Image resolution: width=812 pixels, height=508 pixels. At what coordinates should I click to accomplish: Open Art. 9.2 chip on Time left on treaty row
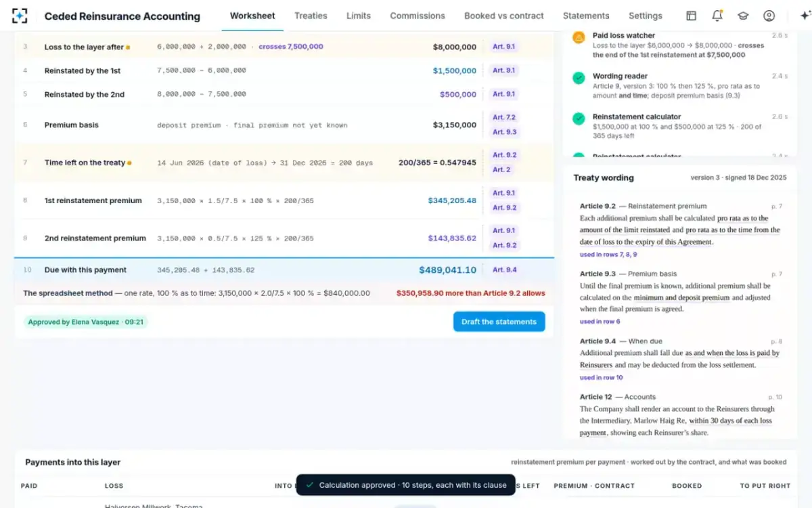[x=504, y=155]
